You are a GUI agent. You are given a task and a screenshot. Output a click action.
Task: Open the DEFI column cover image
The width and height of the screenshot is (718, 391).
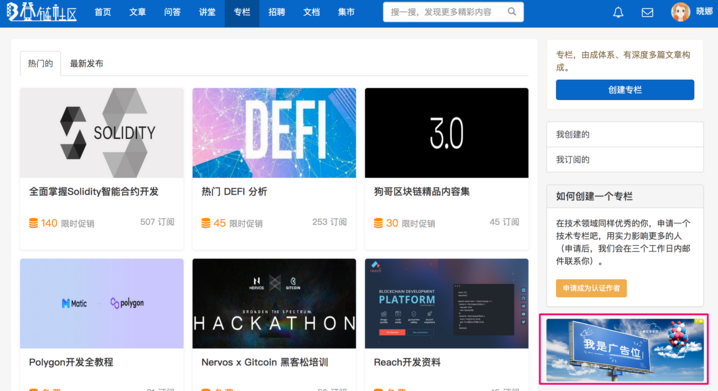[x=274, y=133]
